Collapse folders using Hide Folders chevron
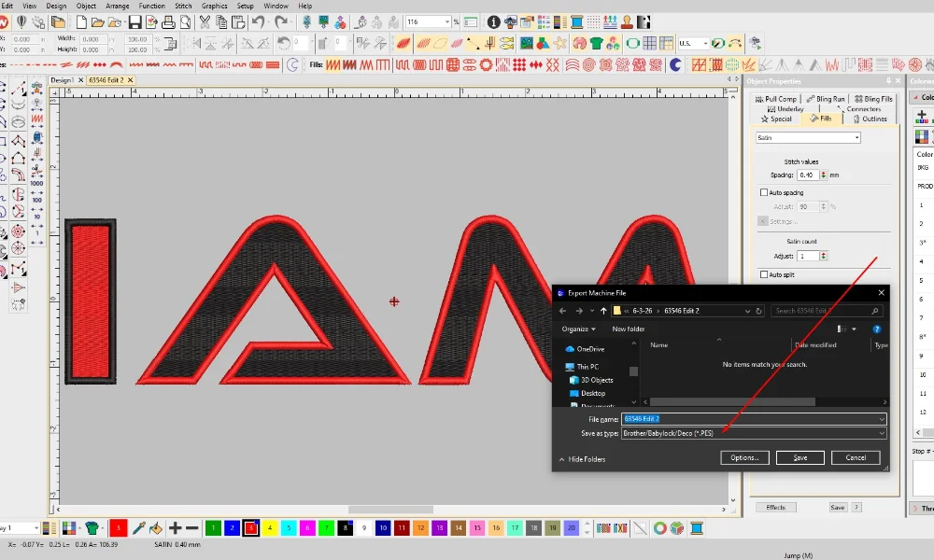The image size is (934, 560). pos(561,459)
